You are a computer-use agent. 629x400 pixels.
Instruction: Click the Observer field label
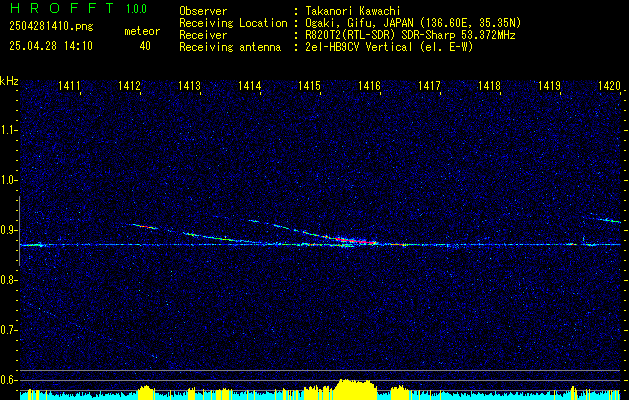click(203, 11)
